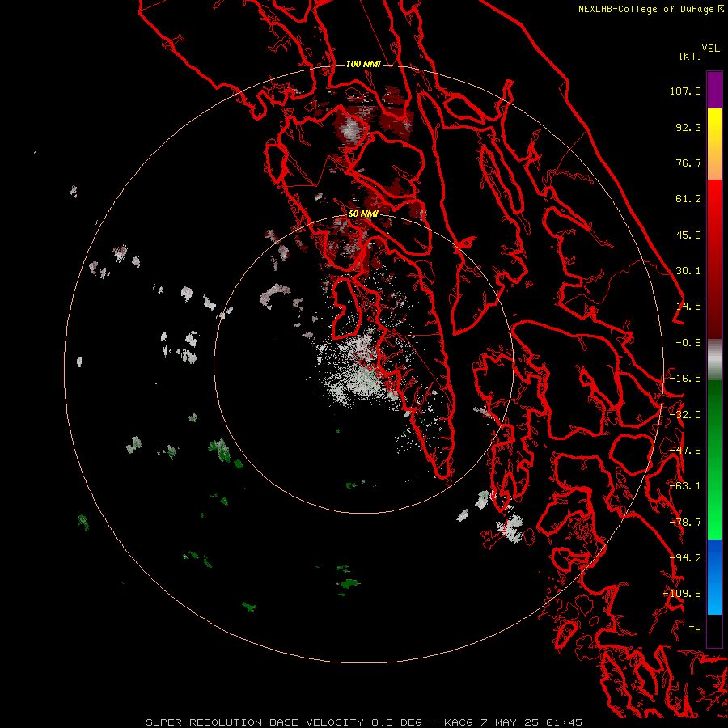728x728 pixels.
Task: Click the -78.7 scale value
Action: pos(685,523)
